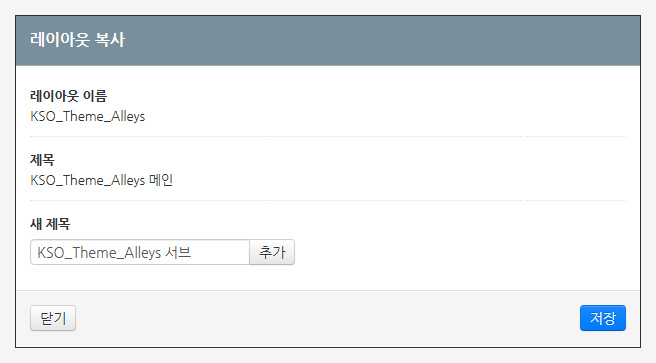Image resolution: width=656 pixels, height=363 pixels.
Task: Click the dotted divider under layout name
Action: click(x=328, y=136)
